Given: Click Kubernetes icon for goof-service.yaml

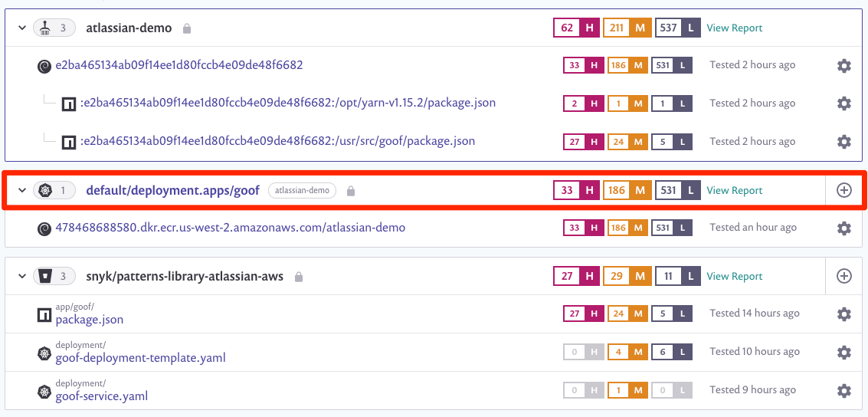Looking at the screenshot, I should tap(44, 392).
